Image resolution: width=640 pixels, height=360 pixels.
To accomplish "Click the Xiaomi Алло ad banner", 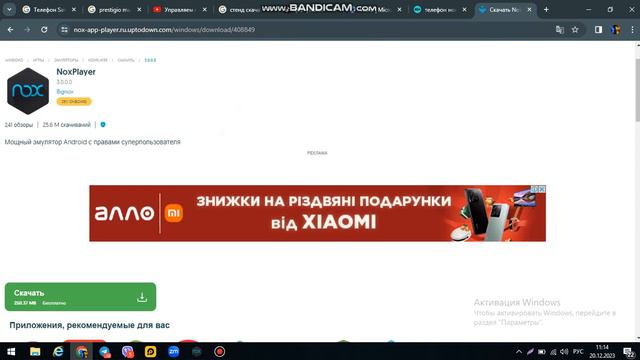I will [x=318, y=213].
